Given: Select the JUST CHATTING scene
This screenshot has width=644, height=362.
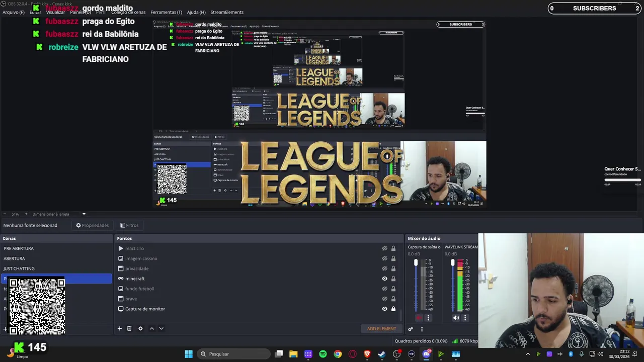Looking at the screenshot, I should (x=19, y=268).
